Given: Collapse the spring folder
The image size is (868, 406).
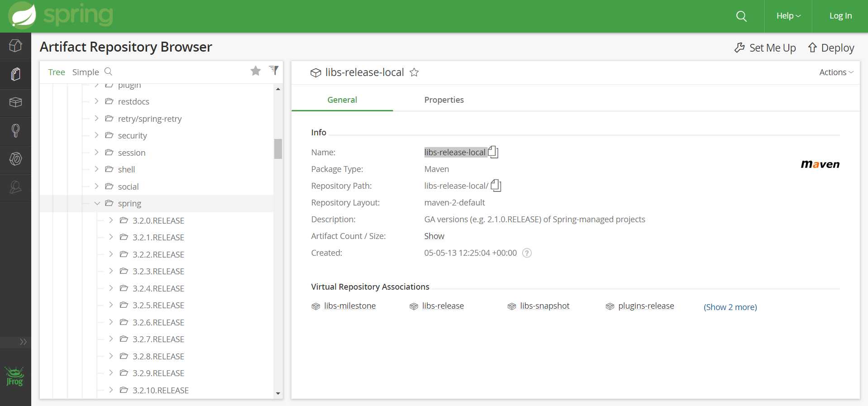Looking at the screenshot, I should 97,203.
